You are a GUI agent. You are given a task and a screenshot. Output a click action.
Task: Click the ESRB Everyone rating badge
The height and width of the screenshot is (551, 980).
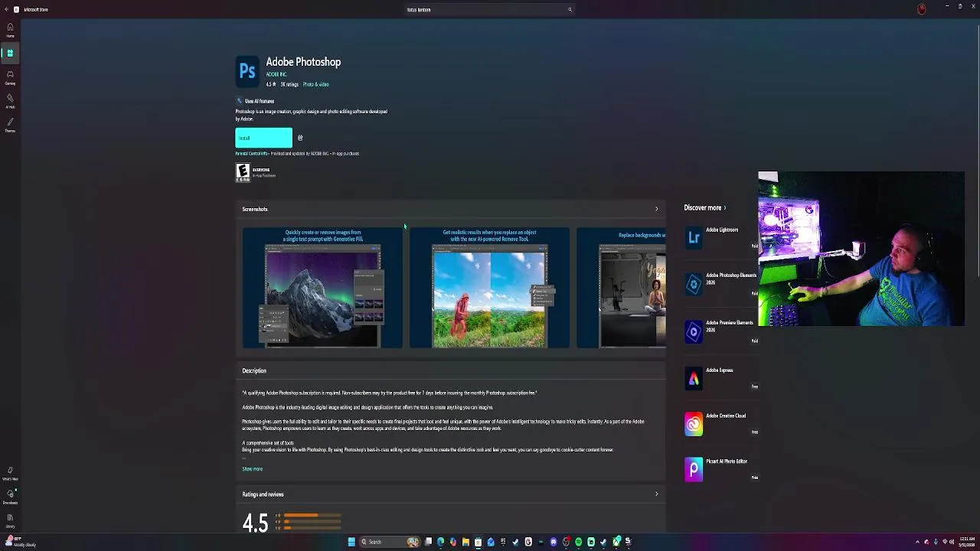click(243, 172)
